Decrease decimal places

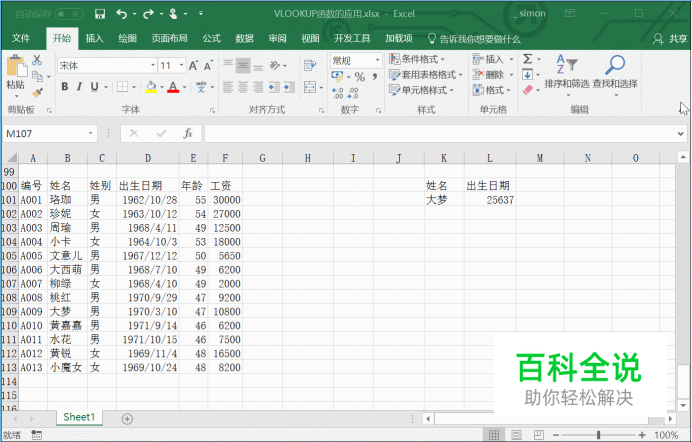[353, 93]
